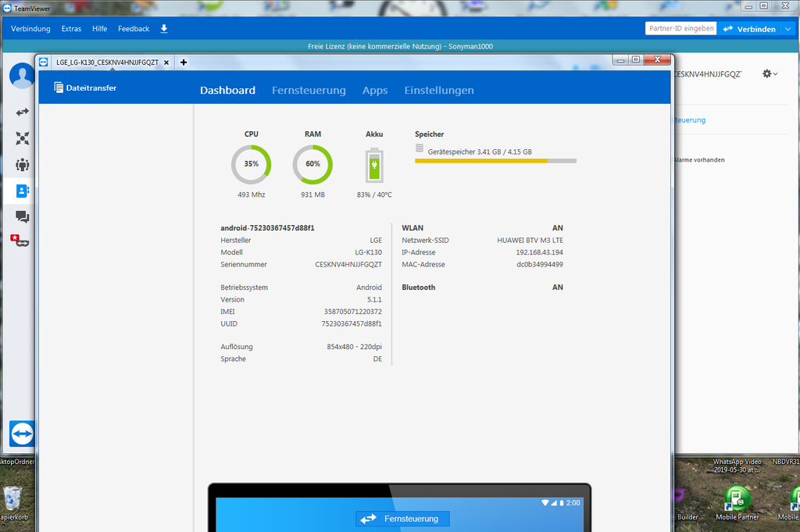Open the Recycle Bin on desktop
Image resolution: width=800 pixels, height=532 pixels.
(x=12, y=498)
